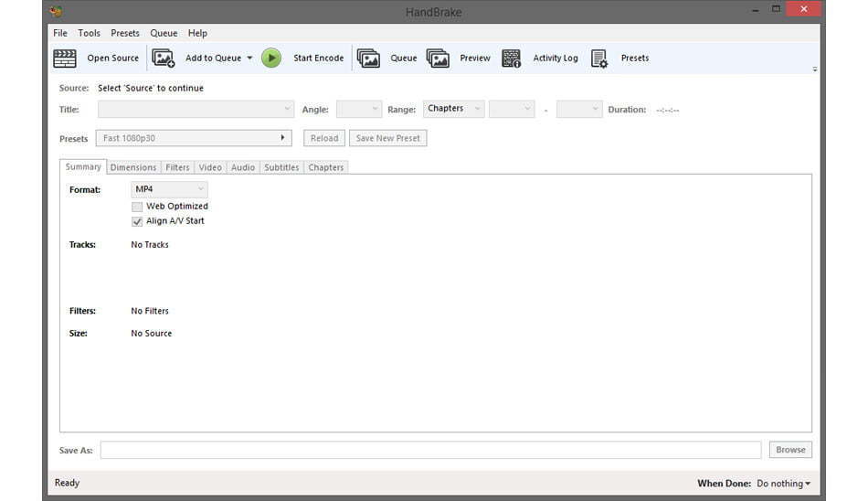Click in the Save As path field
Viewport: 868px width, 501px height.
pos(430,450)
